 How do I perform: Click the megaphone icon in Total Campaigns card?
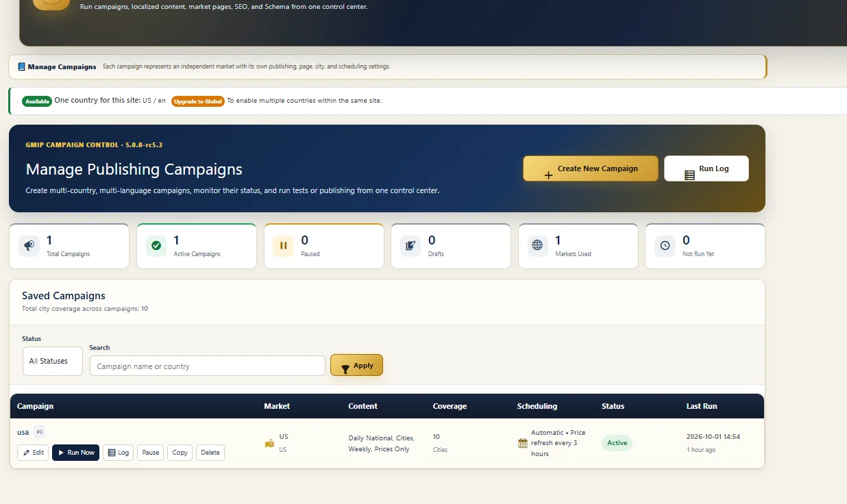[29, 245]
